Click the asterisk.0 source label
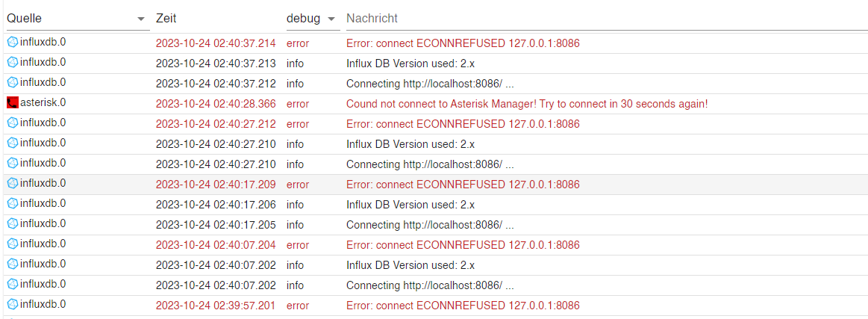The width and height of the screenshot is (868, 319). click(x=43, y=102)
